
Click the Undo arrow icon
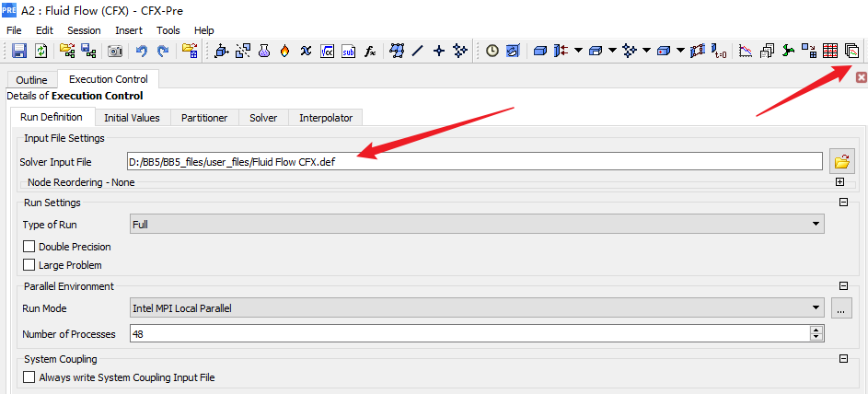coord(142,51)
